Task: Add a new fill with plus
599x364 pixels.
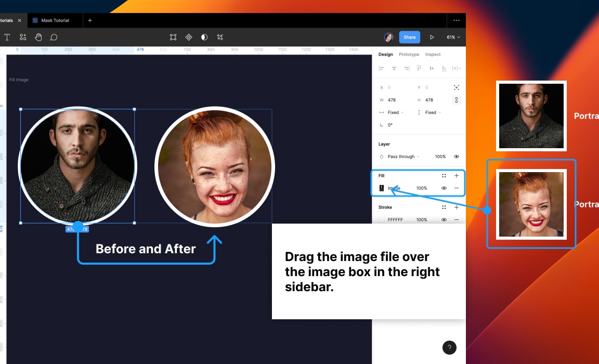Action: click(457, 176)
